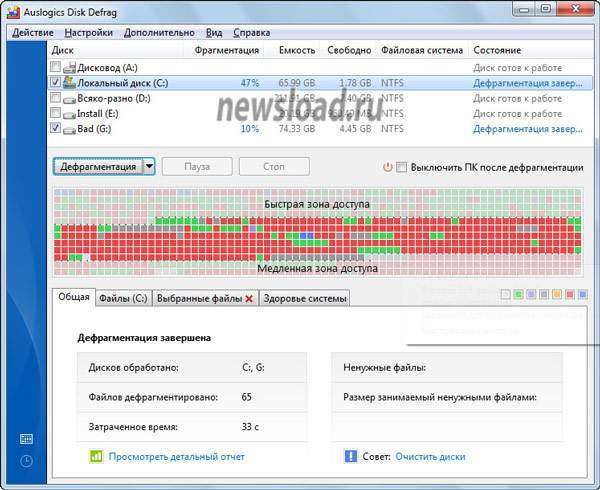600x490 pixels.
Task: Select the Всяко-разно (D:) row name
Action: coord(114,98)
